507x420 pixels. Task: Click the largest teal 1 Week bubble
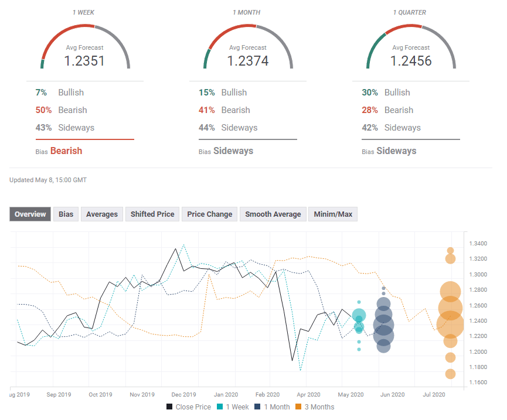[x=359, y=316]
